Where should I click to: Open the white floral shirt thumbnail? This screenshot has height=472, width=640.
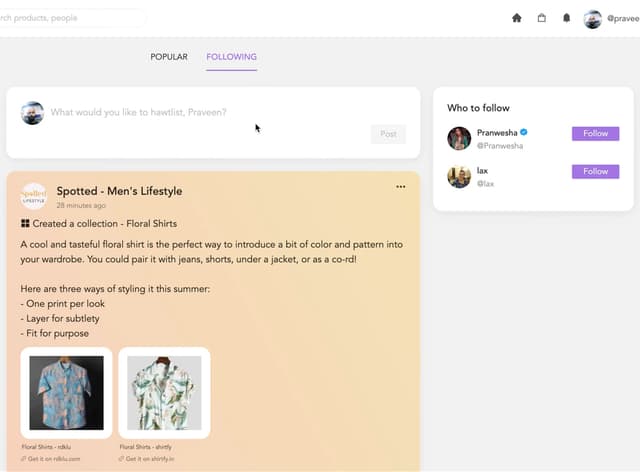click(x=164, y=393)
